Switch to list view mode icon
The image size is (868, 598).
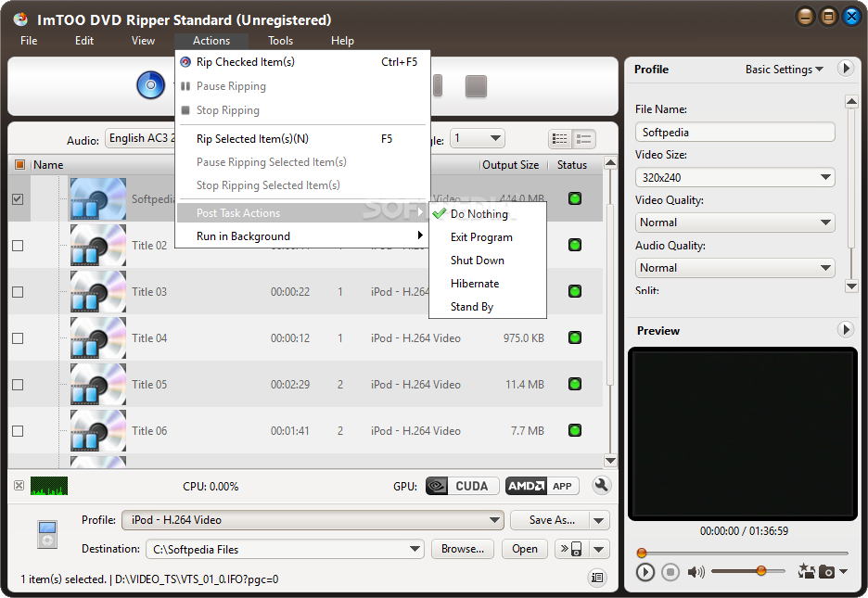point(560,139)
